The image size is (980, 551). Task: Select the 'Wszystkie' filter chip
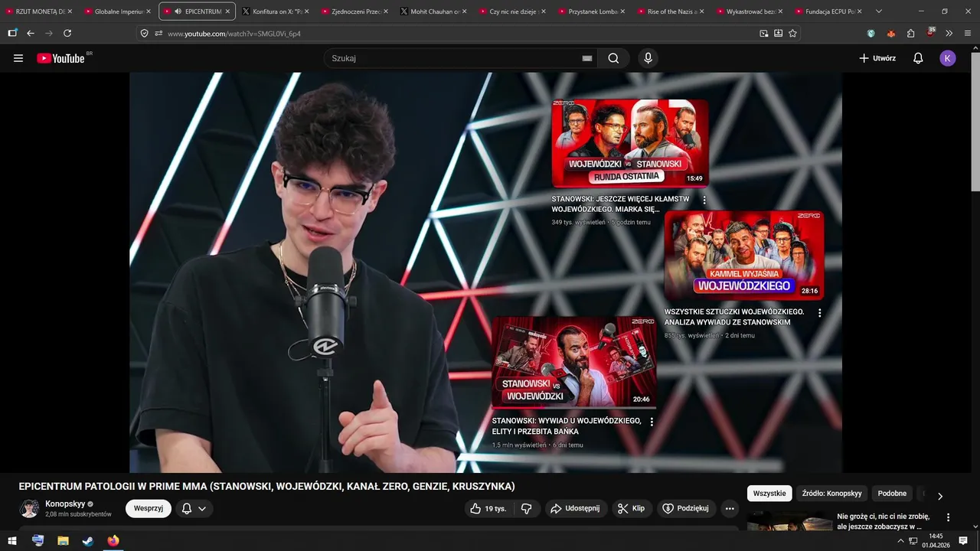coord(769,494)
